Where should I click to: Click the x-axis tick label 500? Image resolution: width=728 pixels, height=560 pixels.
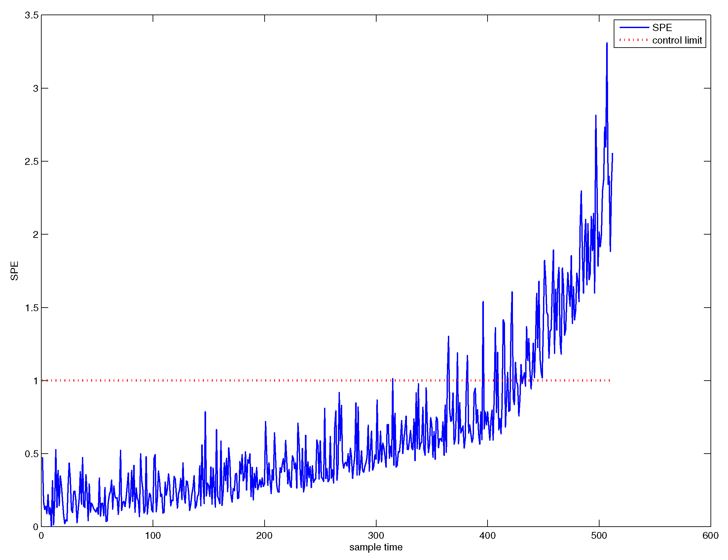[x=599, y=536]
